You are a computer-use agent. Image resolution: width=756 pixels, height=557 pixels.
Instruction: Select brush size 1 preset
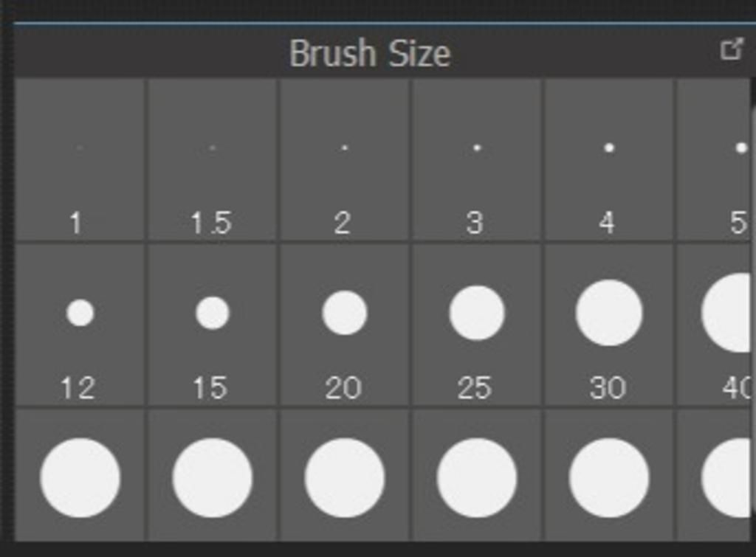[80, 159]
